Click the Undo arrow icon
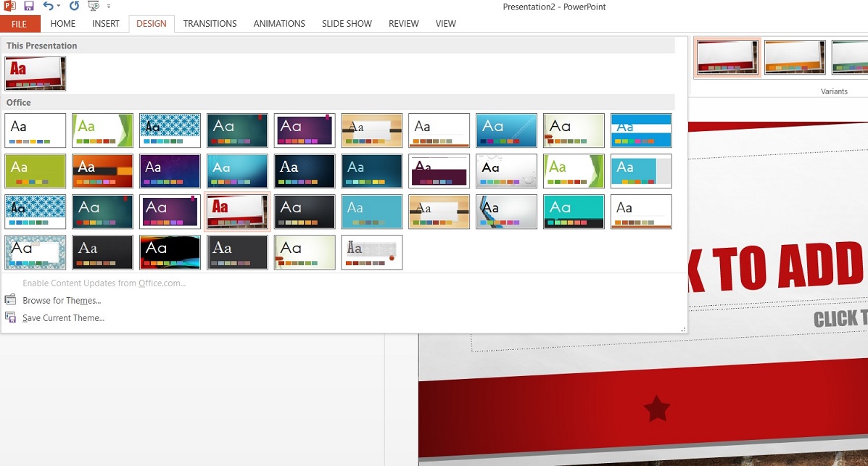This screenshot has width=868, height=466. 48,7
